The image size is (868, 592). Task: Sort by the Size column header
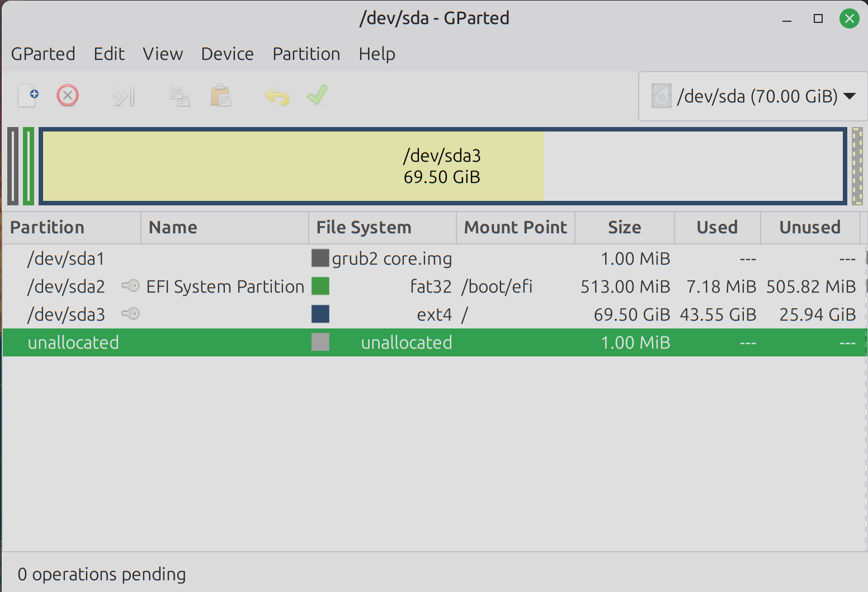click(625, 228)
